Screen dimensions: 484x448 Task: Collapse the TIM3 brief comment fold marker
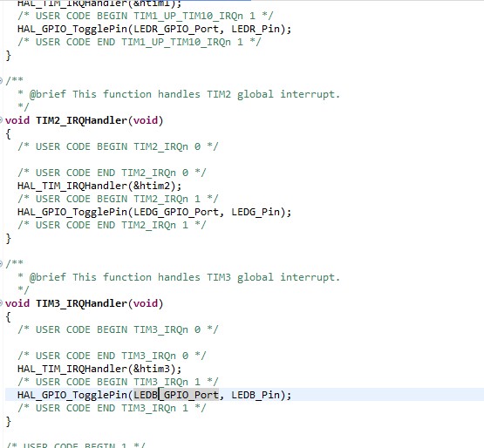click(x=1, y=264)
